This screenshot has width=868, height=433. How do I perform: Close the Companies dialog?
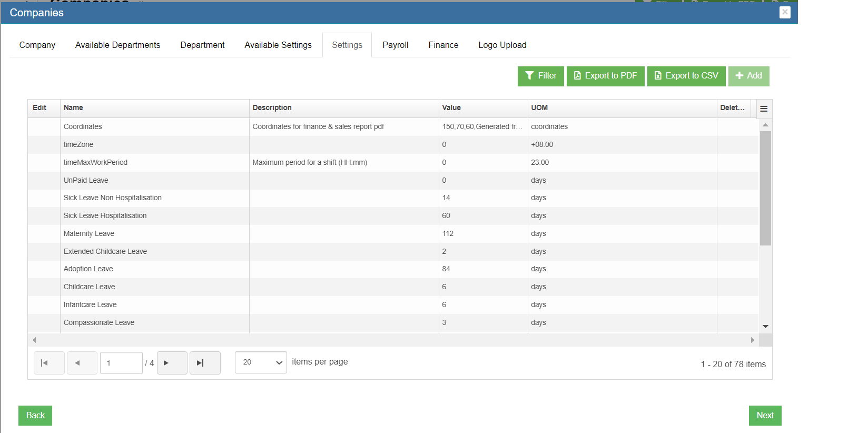click(x=785, y=12)
